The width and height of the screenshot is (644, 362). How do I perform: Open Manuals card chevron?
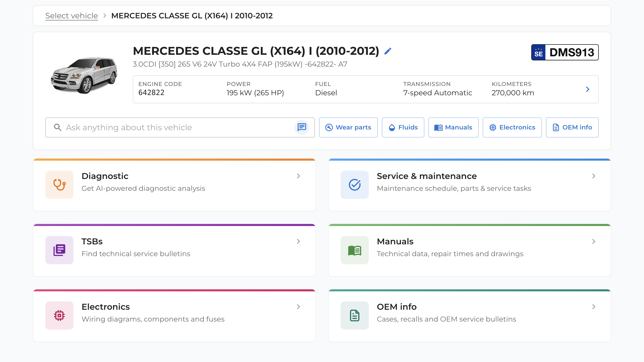click(x=594, y=241)
